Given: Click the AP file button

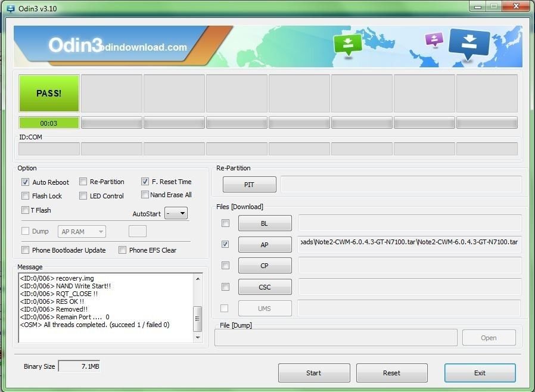Looking at the screenshot, I should 265,245.
